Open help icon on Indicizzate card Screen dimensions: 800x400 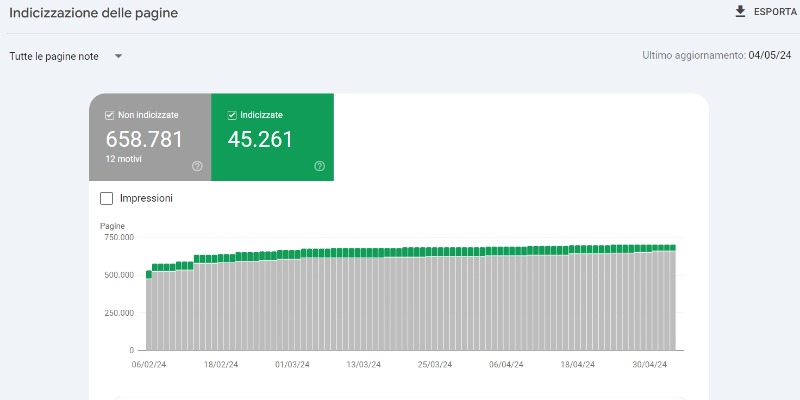319,166
